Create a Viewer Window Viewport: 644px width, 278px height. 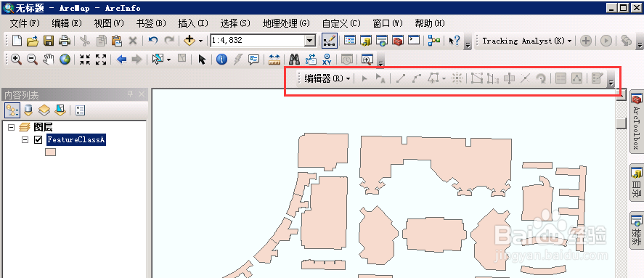click(x=367, y=60)
